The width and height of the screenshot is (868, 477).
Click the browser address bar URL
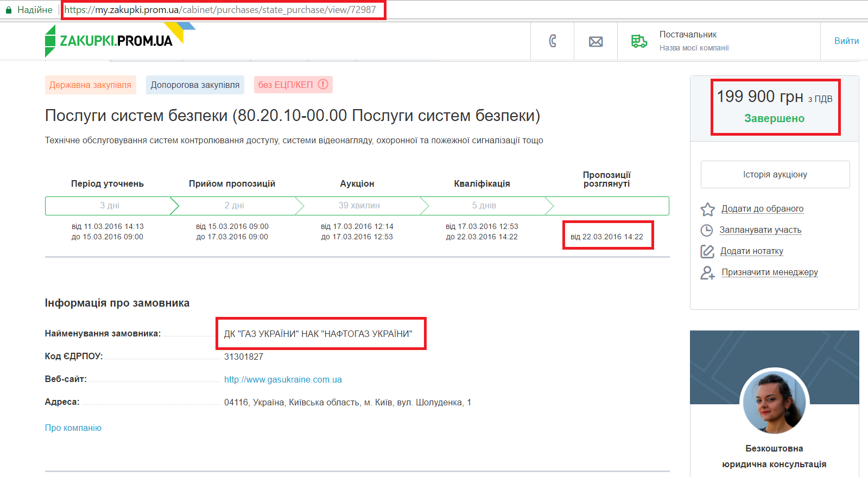[220, 10]
